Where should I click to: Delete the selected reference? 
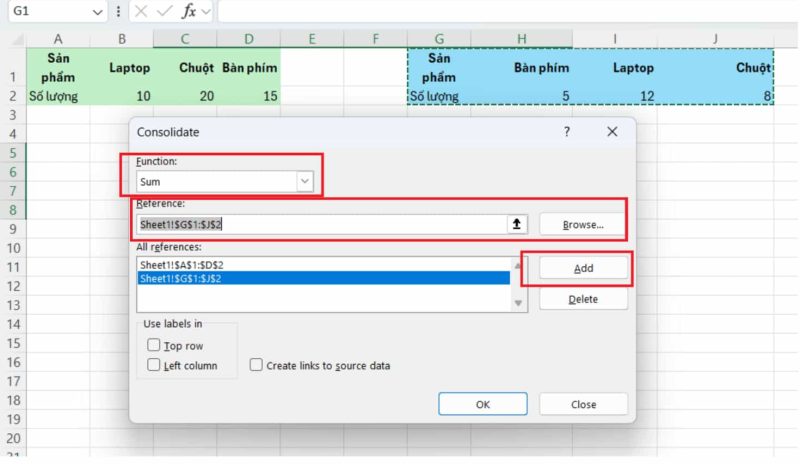pyautogui.click(x=583, y=299)
